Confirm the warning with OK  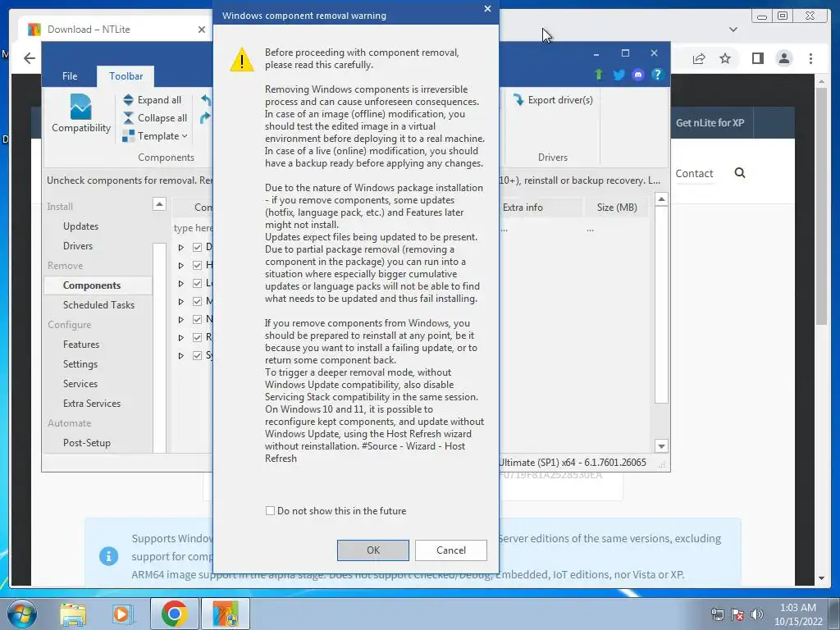pyautogui.click(x=373, y=550)
